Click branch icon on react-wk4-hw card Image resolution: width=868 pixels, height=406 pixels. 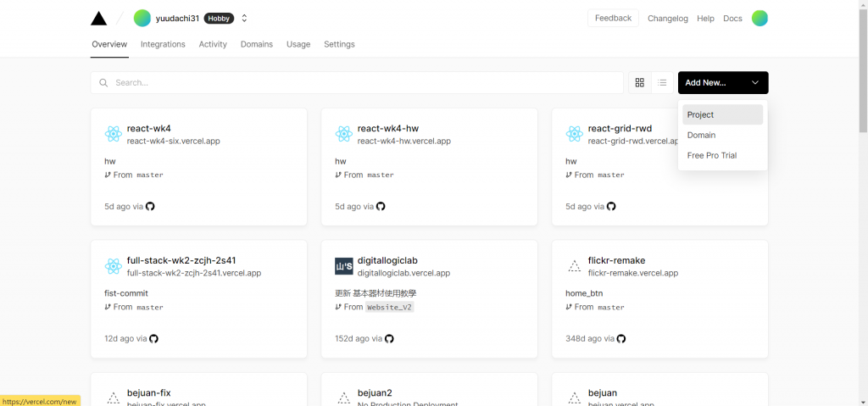tap(338, 175)
